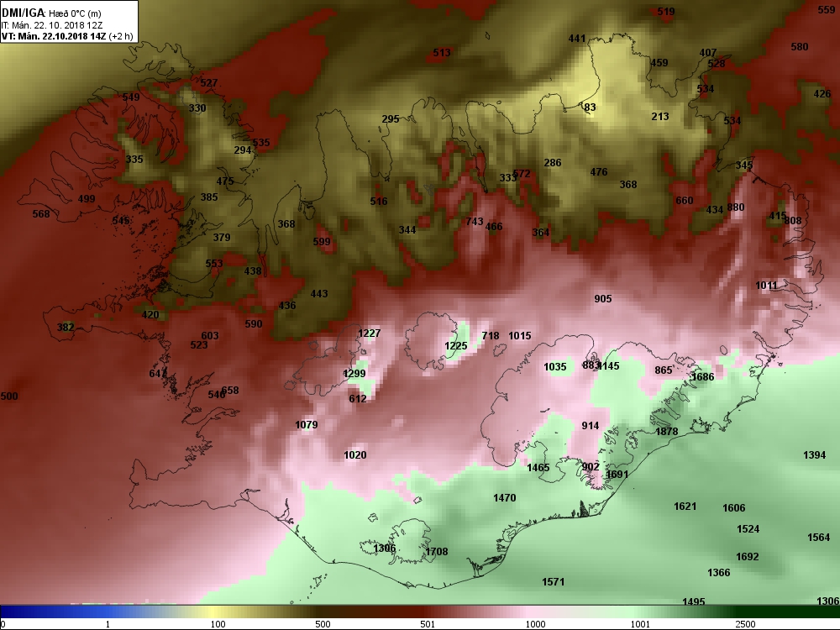The width and height of the screenshot is (840, 630).
Task: Click the map value '660'
Action: (x=684, y=201)
